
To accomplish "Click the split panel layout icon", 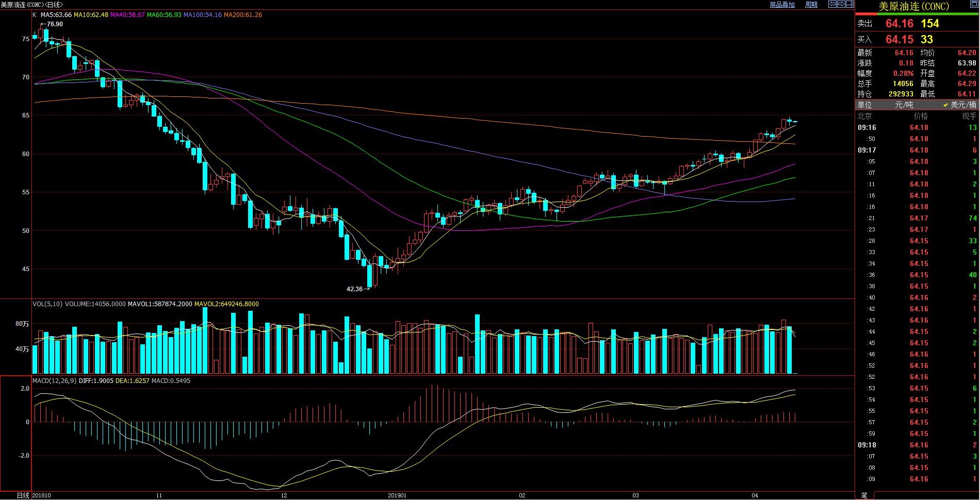I will pyautogui.click(x=850, y=4).
